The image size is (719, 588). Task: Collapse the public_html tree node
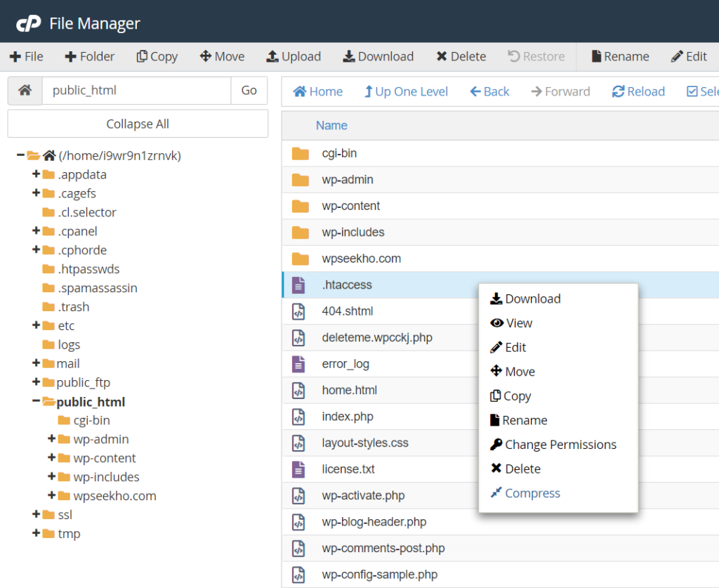click(x=37, y=401)
